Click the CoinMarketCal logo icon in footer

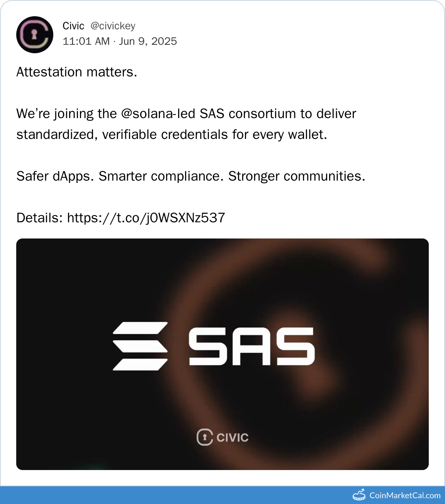[x=359, y=495]
